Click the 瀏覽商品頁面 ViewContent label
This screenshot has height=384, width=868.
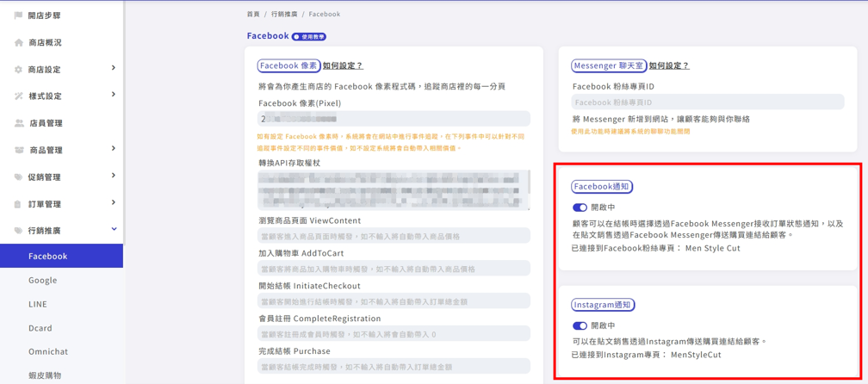309,220
